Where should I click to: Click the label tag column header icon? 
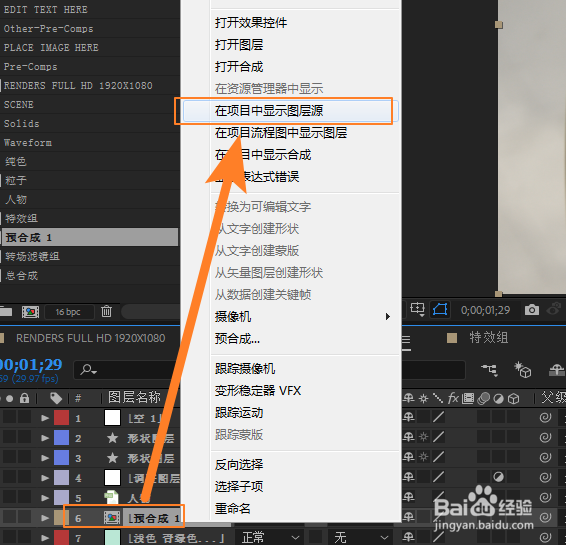click(x=56, y=398)
